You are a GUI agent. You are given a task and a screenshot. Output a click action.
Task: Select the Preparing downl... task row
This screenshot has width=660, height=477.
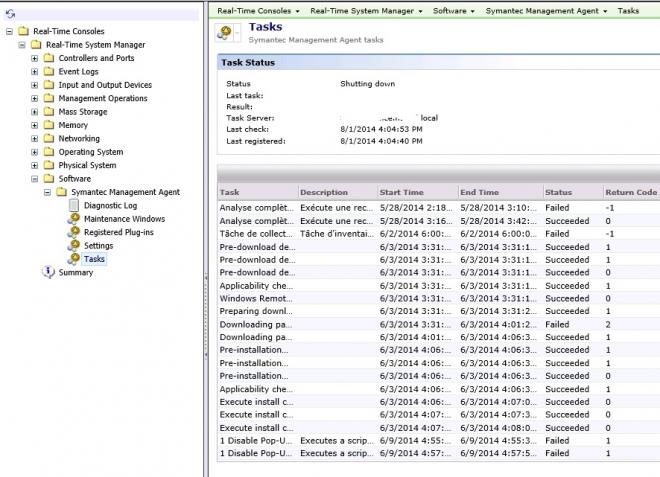pos(439,311)
